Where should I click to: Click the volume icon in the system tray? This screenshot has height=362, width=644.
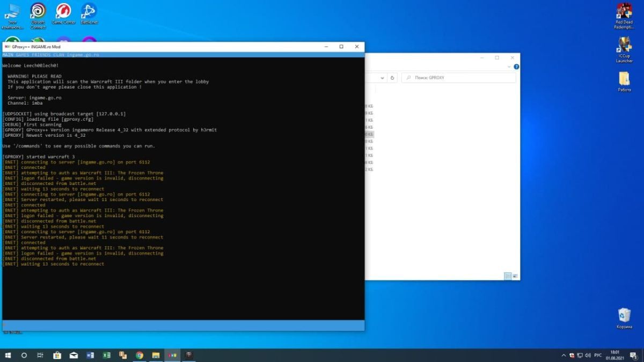click(x=588, y=355)
